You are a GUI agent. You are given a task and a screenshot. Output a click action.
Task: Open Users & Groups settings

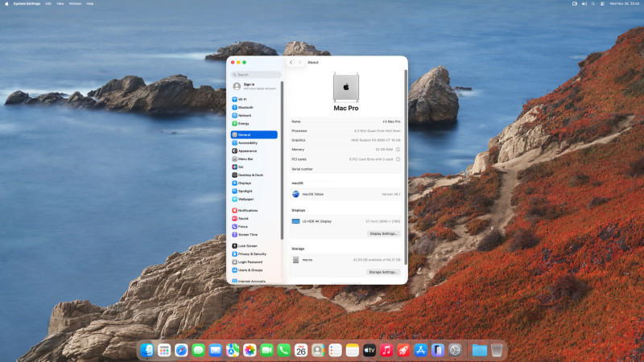(x=254, y=270)
